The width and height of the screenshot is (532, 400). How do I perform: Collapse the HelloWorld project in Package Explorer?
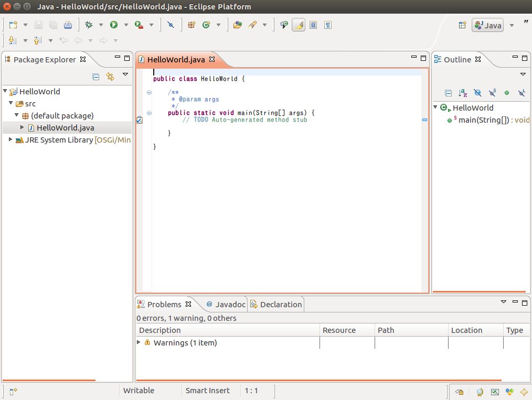5,91
